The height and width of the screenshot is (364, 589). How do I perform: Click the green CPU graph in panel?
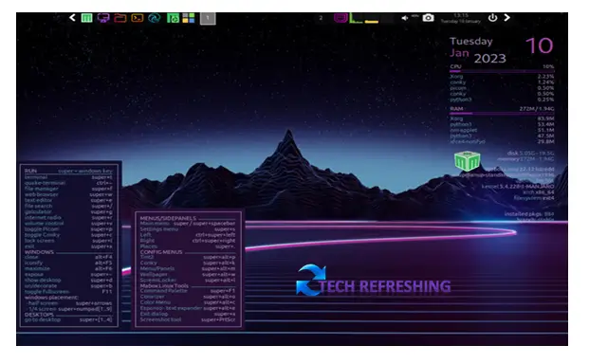tap(356, 18)
